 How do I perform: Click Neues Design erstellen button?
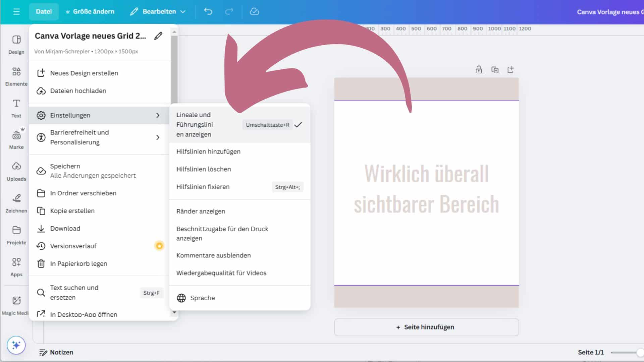[84, 73]
